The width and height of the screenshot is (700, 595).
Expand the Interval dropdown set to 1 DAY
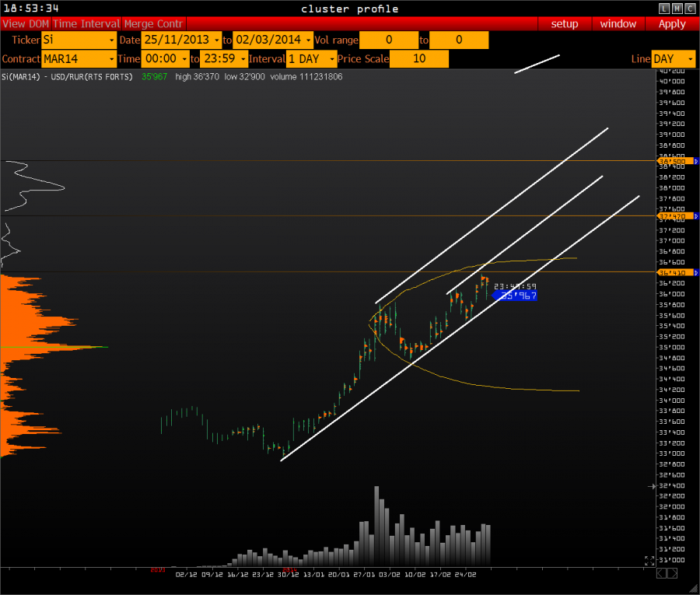pos(311,59)
